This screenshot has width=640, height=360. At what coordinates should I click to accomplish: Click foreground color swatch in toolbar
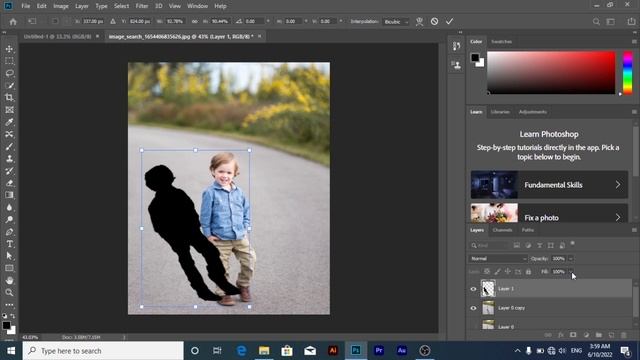coord(6,325)
